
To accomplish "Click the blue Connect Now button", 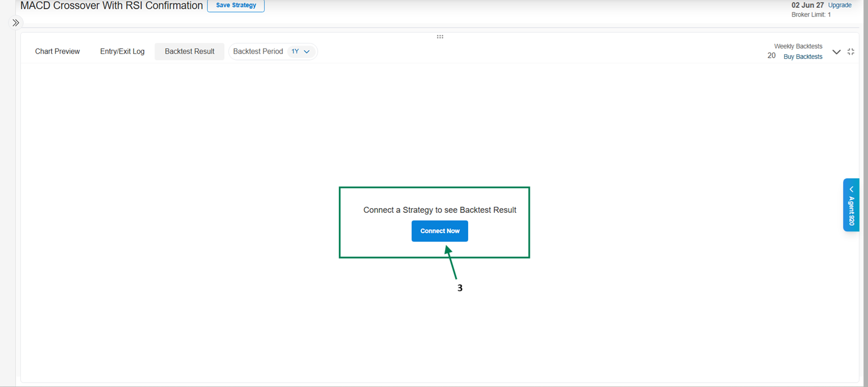I will [x=440, y=231].
